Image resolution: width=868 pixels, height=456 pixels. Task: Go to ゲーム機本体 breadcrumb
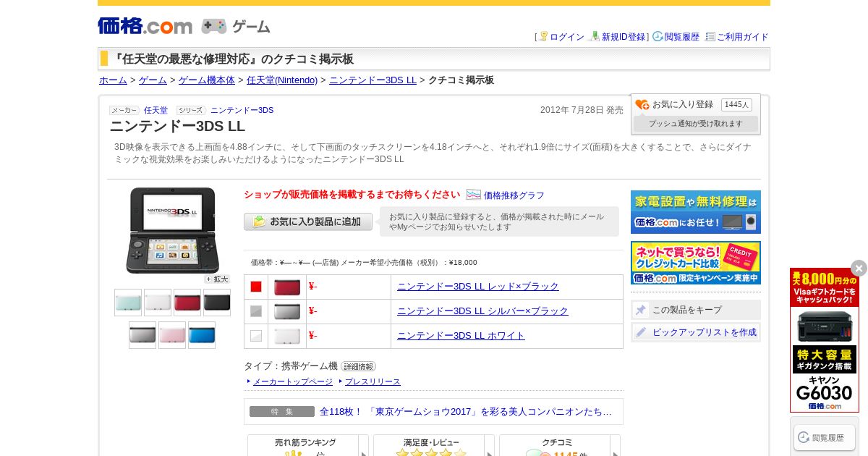[x=207, y=80]
